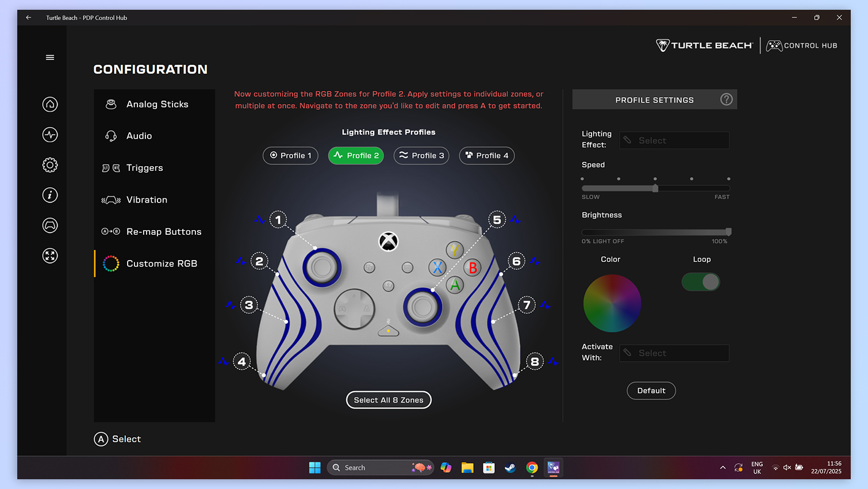Switch to Profile 3 lighting profile
Viewport: 868px width, 489px height.
click(x=421, y=155)
